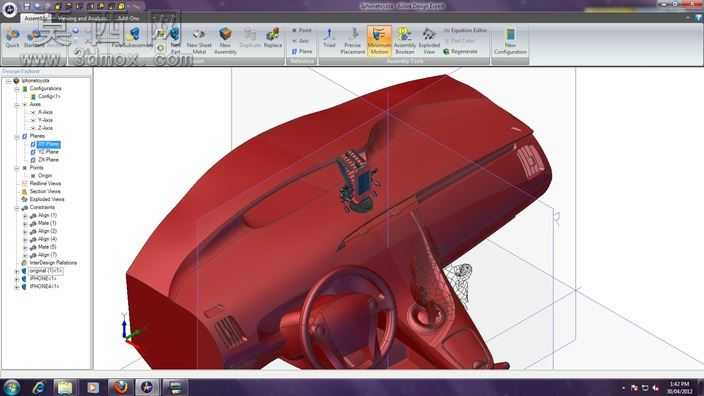Select the Y-Axis tree item

point(45,120)
